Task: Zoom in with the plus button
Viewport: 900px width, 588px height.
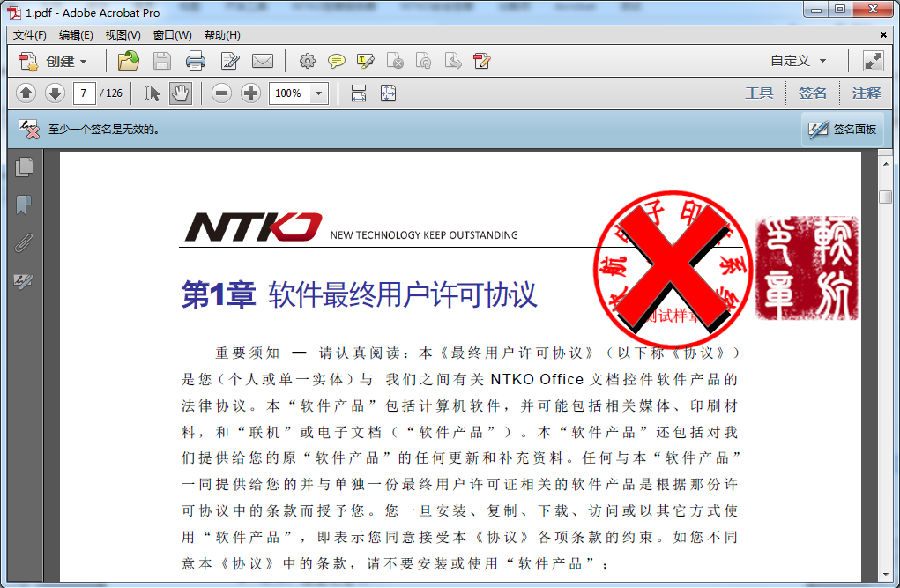Action: tap(250, 93)
